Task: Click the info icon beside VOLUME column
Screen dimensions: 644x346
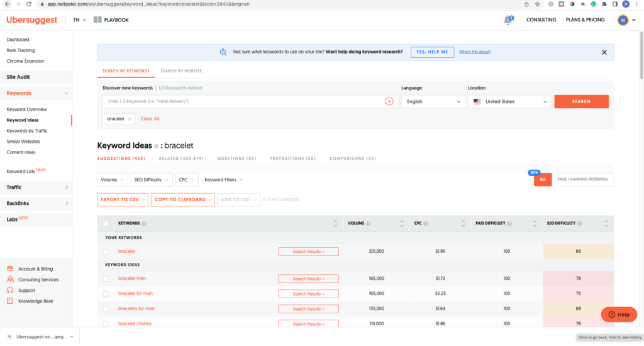Action: point(369,223)
